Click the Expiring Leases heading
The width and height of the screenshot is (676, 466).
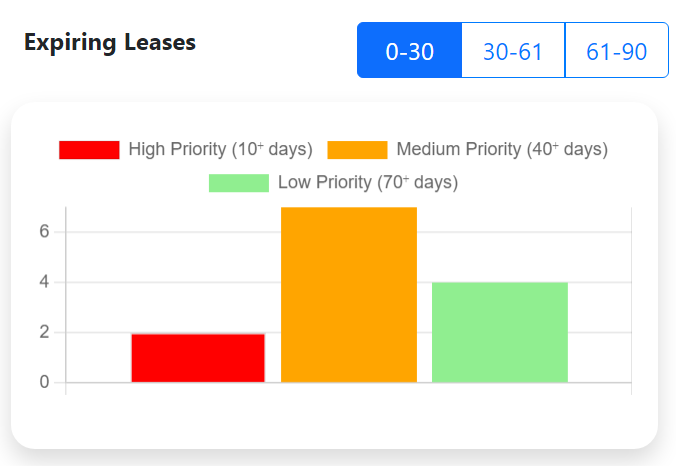pyautogui.click(x=110, y=43)
